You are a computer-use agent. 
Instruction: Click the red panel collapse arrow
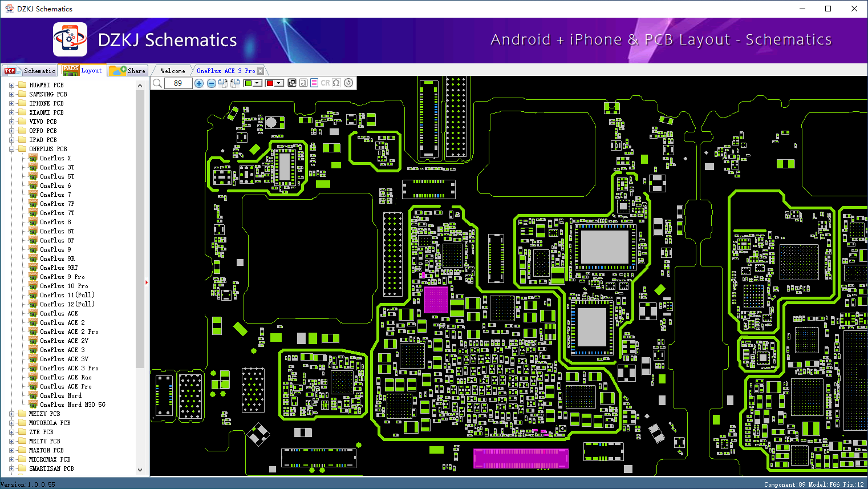coord(147,282)
